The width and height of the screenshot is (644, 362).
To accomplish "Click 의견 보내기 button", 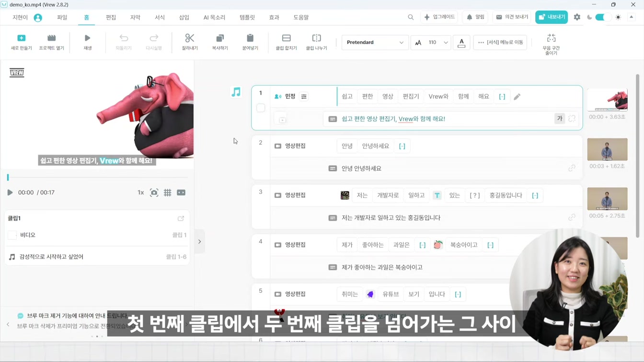I will point(512,17).
